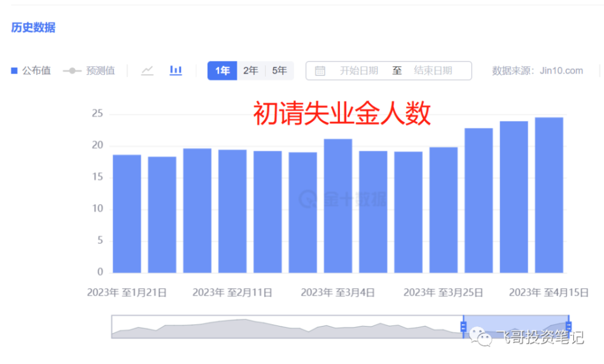
Task: Click the x-axis label 2023年 至3月4日
Action: (x=338, y=293)
